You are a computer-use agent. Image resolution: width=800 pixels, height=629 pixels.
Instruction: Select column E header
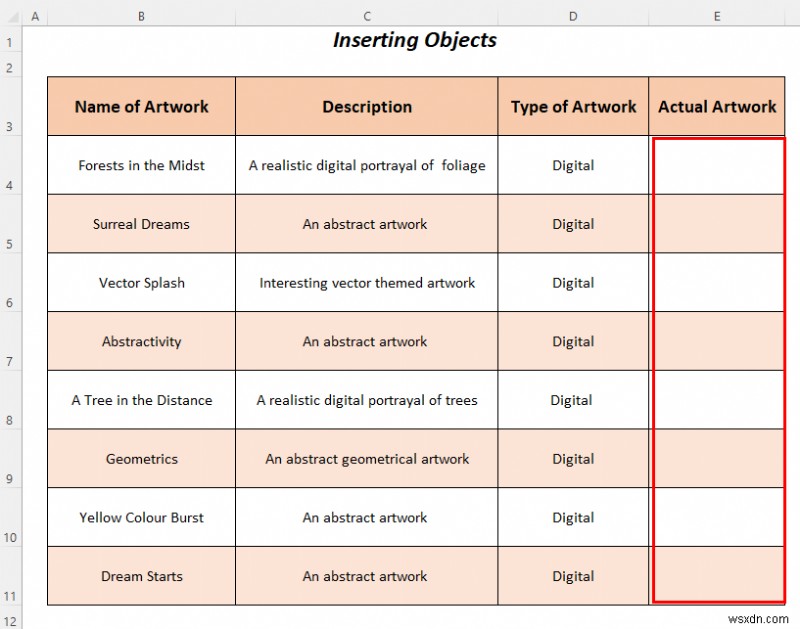[717, 16]
